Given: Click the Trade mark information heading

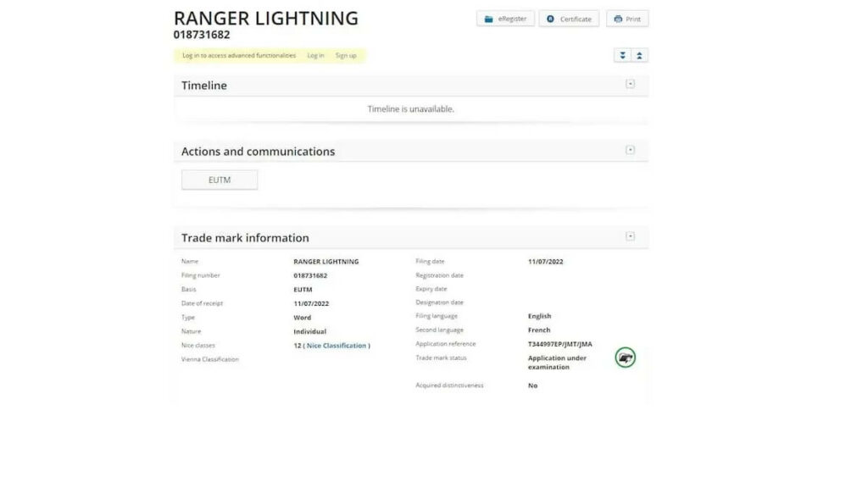Looking at the screenshot, I should [x=245, y=238].
